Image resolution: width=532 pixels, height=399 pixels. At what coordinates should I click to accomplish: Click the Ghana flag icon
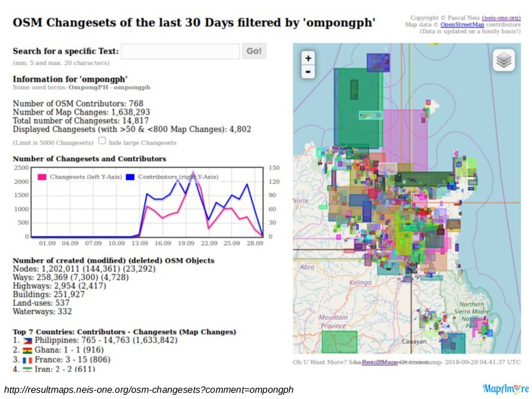(x=28, y=351)
